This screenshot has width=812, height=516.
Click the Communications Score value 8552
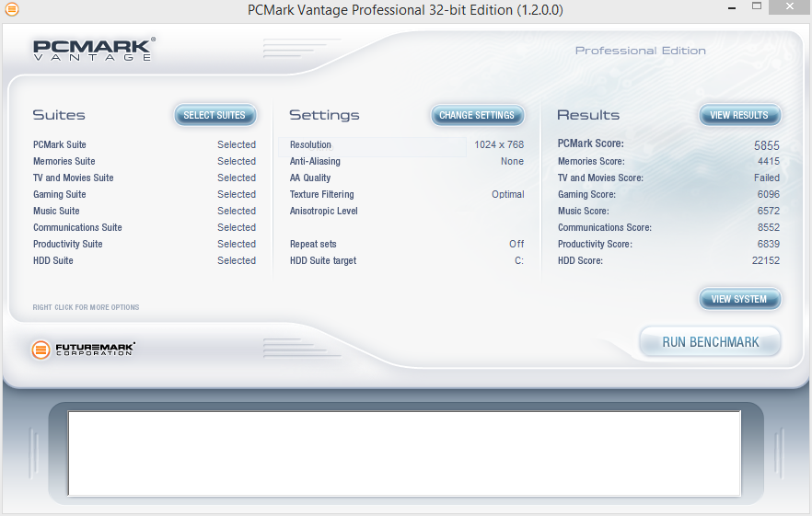(x=769, y=228)
